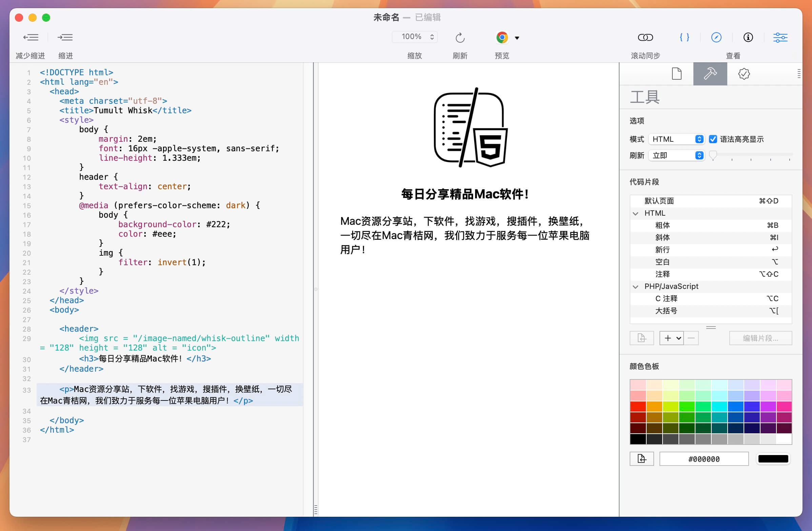The height and width of the screenshot is (531, 812).
Task: Show preview view with compass icon
Action: point(716,37)
